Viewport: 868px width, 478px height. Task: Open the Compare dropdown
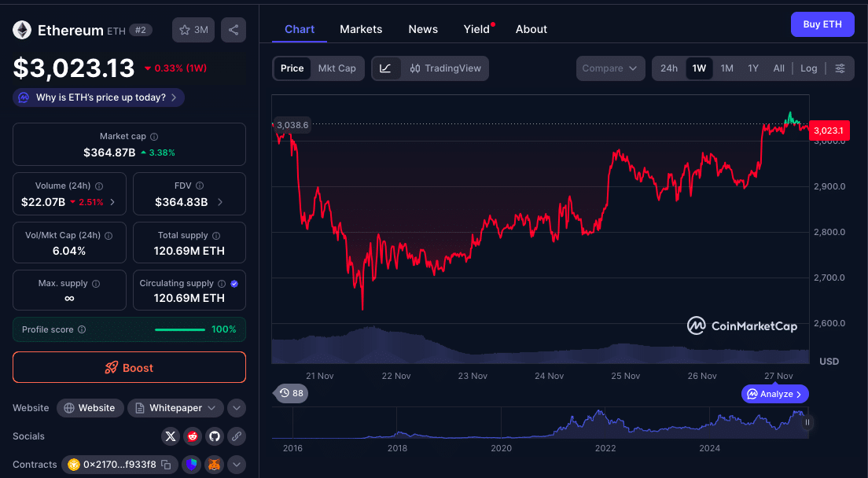(610, 68)
